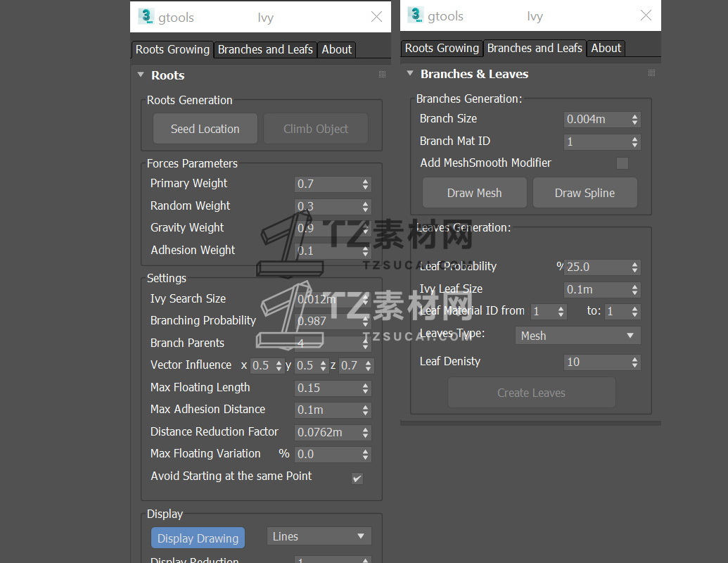
Task: Open Branches and Leafs tab in left window
Action: click(265, 49)
